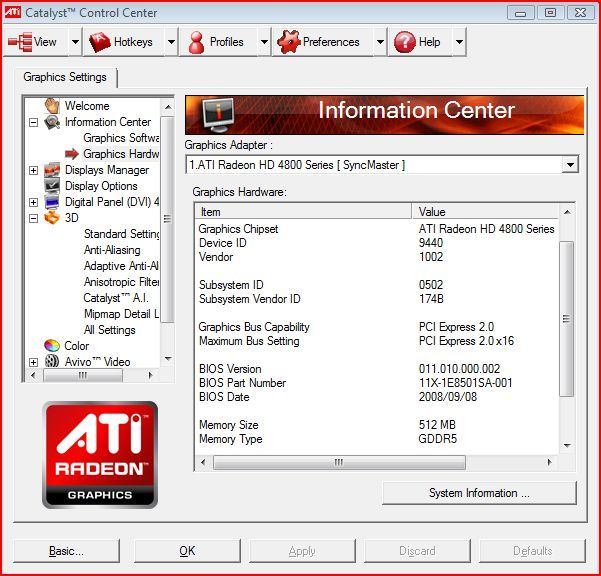Image resolution: width=601 pixels, height=576 pixels.
Task: Click the Avivo Video film reel icon
Action: point(52,361)
